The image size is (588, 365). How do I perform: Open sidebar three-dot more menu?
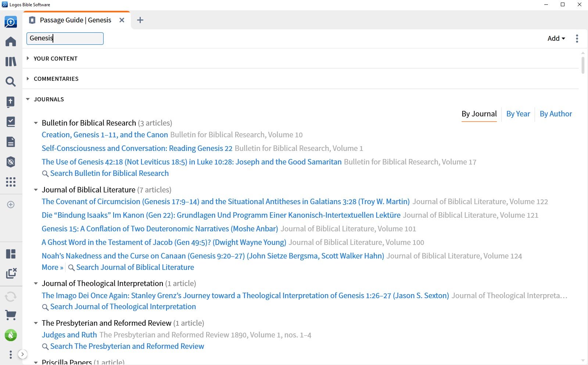11,354
